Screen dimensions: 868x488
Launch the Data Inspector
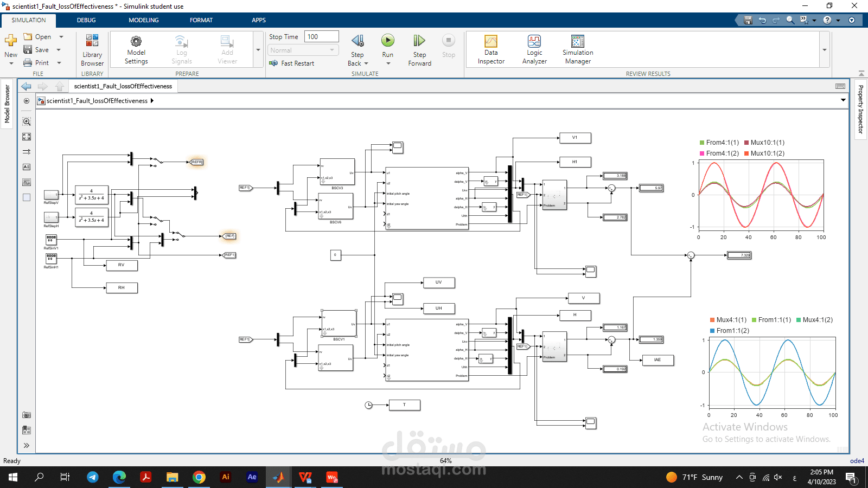tap(491, 50)
